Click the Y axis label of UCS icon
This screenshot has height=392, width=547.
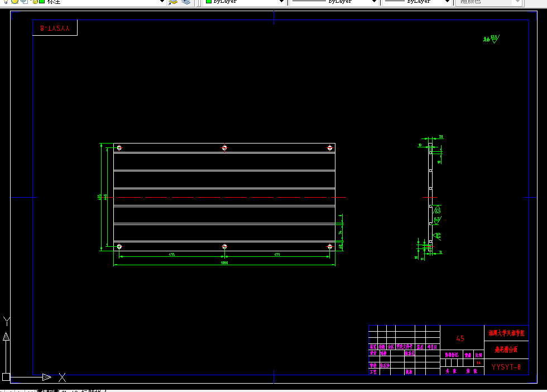tap(7, 321)
